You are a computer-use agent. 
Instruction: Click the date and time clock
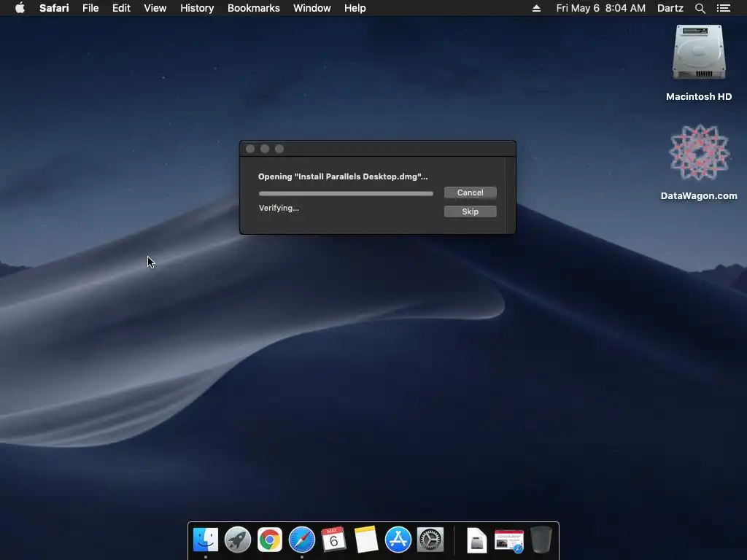[601, 8]
